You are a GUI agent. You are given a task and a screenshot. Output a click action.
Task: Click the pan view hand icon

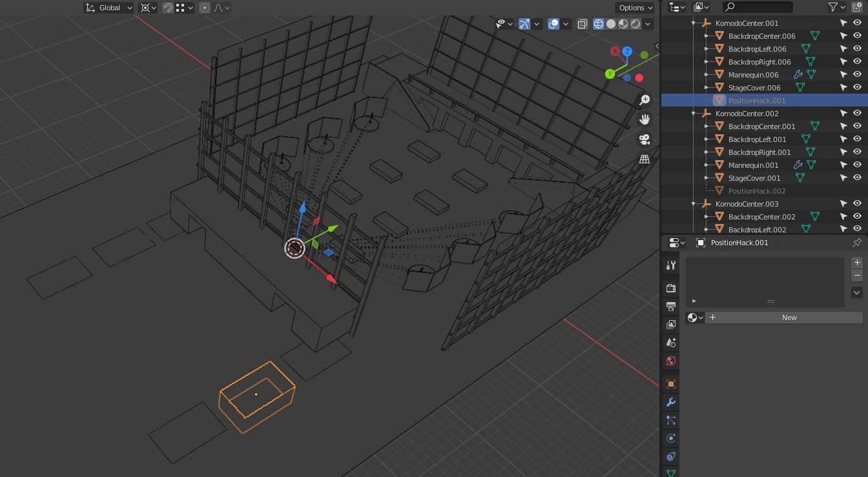pyautogui.click(x=645, y=119)
